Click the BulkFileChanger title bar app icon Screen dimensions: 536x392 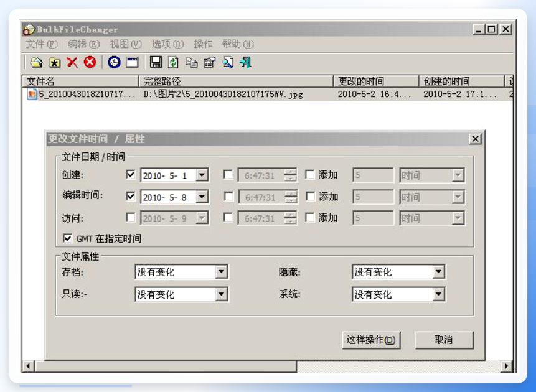tap(29, 30)
